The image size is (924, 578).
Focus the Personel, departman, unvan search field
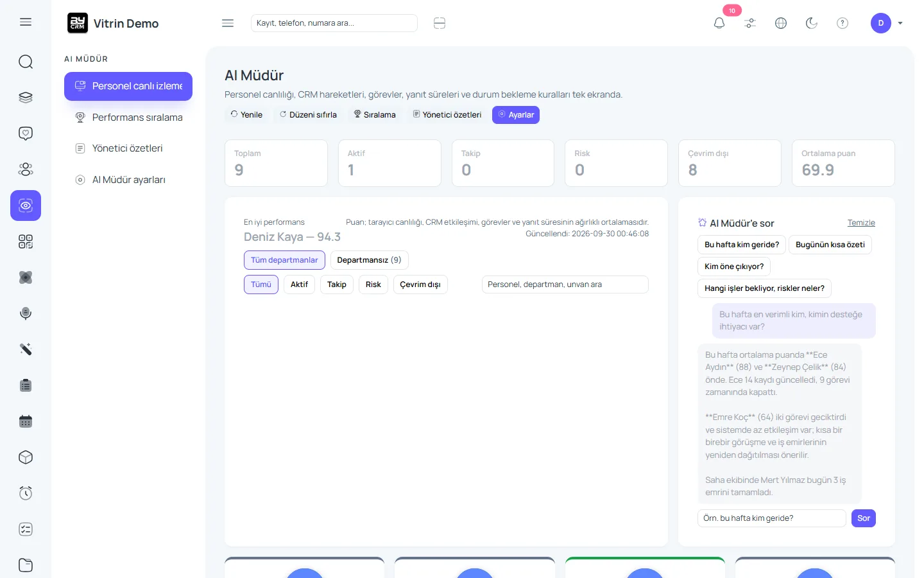tap(565, 285)
